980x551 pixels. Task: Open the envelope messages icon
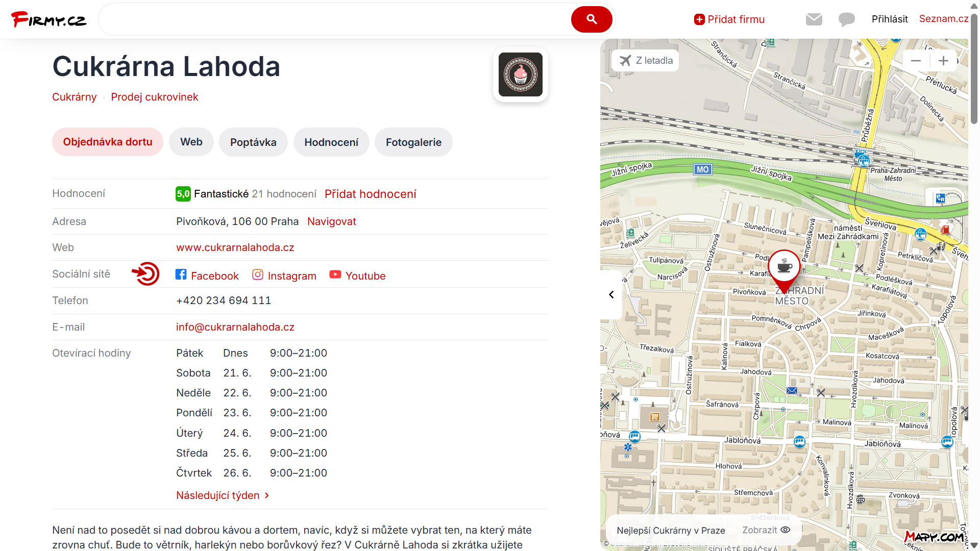814,19
